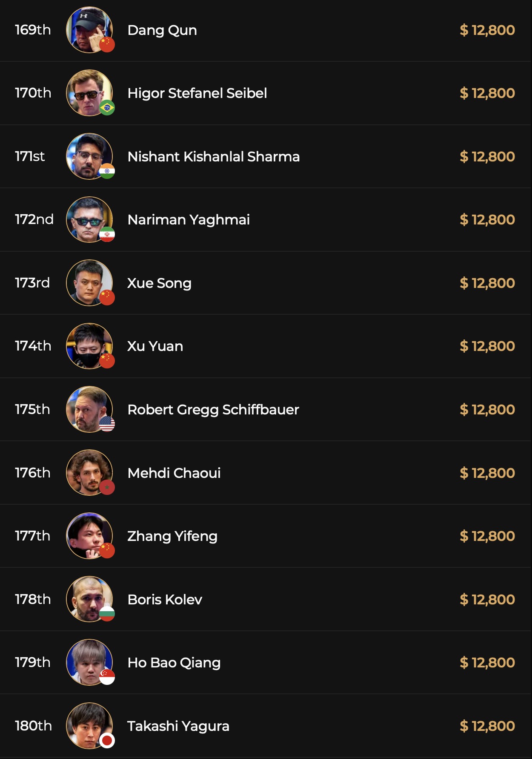532x759 pixels.
Task: Click Dang Qun's China flag badge
Action: [x=107, y=45]
